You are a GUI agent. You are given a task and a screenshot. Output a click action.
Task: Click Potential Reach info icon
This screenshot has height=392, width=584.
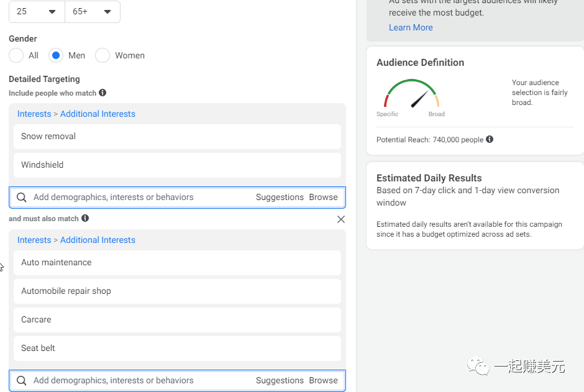click(490, 139)
